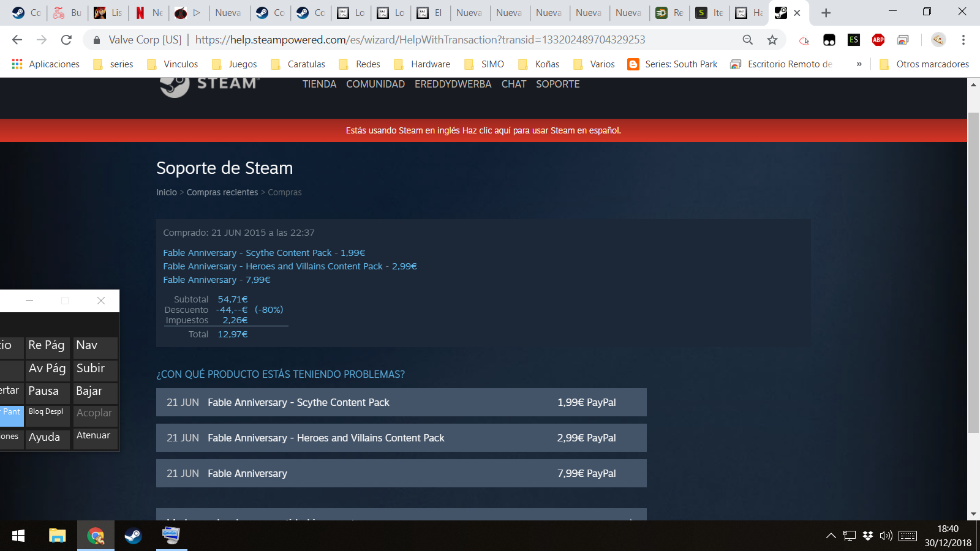The width and height of the screenshot is (980, 551).
Task: Open the Netflix browser tab
Action: pos(149,13)
